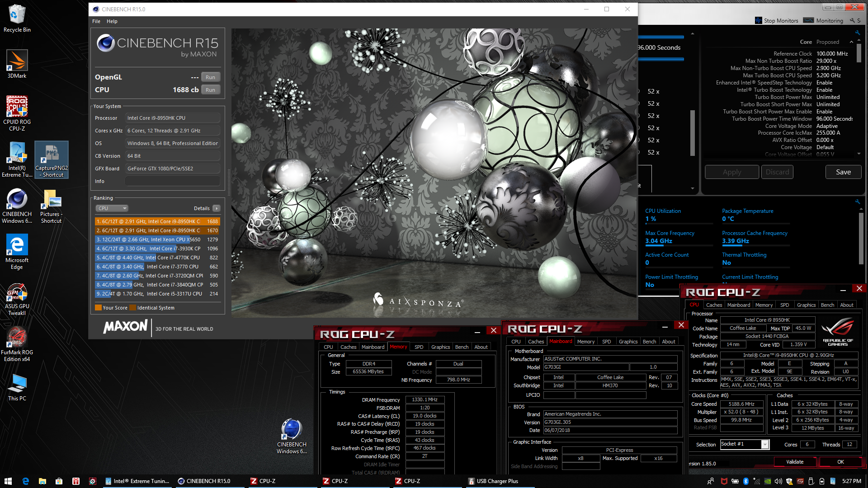Click the Windows Defender security tray icon

point(789,481)
